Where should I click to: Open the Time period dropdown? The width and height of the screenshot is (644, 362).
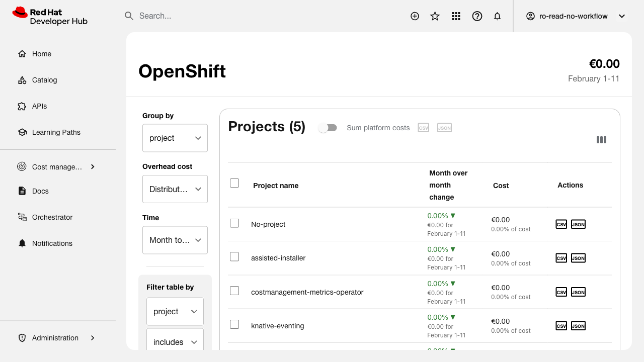[x=175, y=240]
